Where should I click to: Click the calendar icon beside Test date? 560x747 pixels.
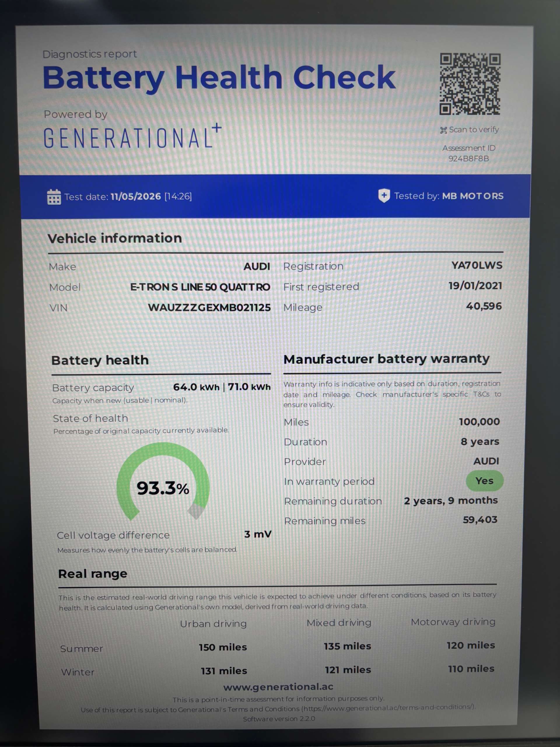54,197
